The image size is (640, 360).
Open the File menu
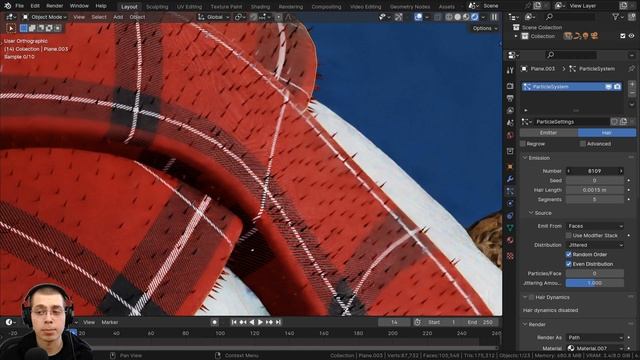click(x=19, y=6)
